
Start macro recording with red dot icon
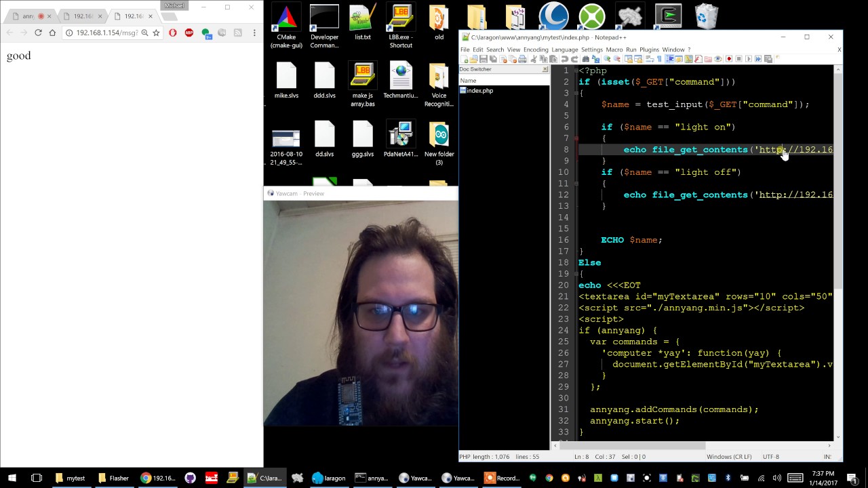(729, 59)
